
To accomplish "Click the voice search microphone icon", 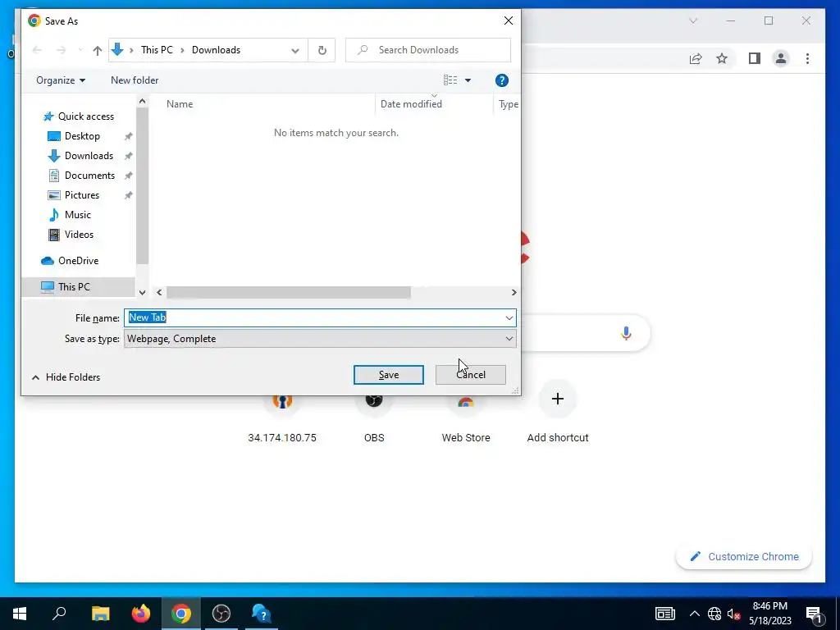I will [626, 333].
